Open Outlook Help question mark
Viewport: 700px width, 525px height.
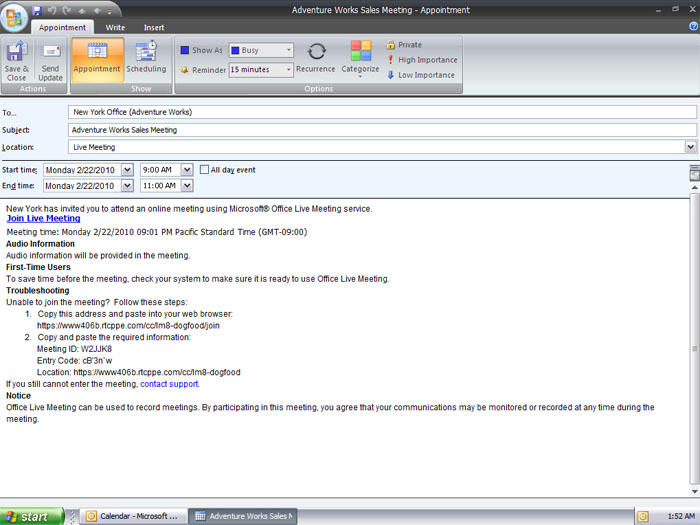tap(694, 26)
